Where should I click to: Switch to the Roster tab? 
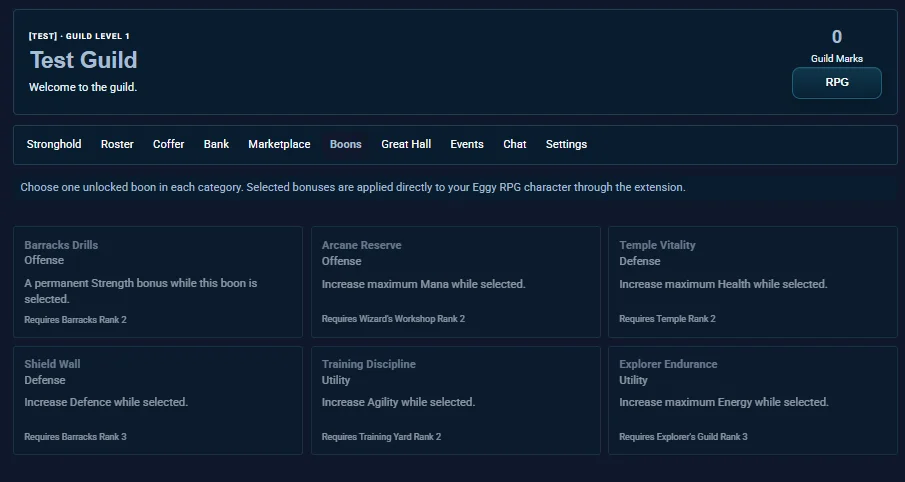[117, 144]
